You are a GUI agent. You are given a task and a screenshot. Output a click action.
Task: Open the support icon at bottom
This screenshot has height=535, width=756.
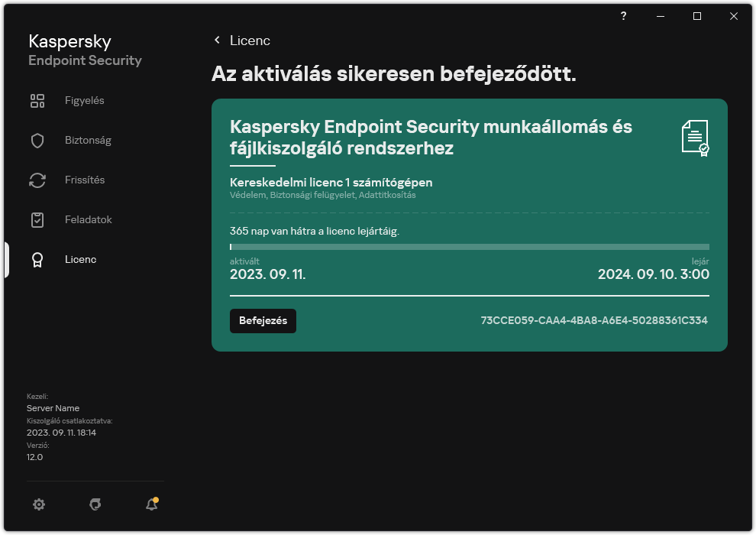[95, 504]
